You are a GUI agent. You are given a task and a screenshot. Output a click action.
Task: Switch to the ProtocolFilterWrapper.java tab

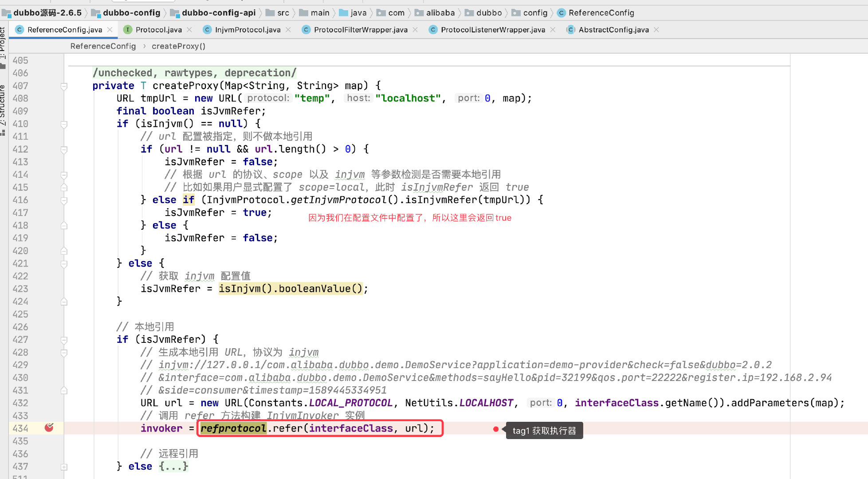pos(361,30)
